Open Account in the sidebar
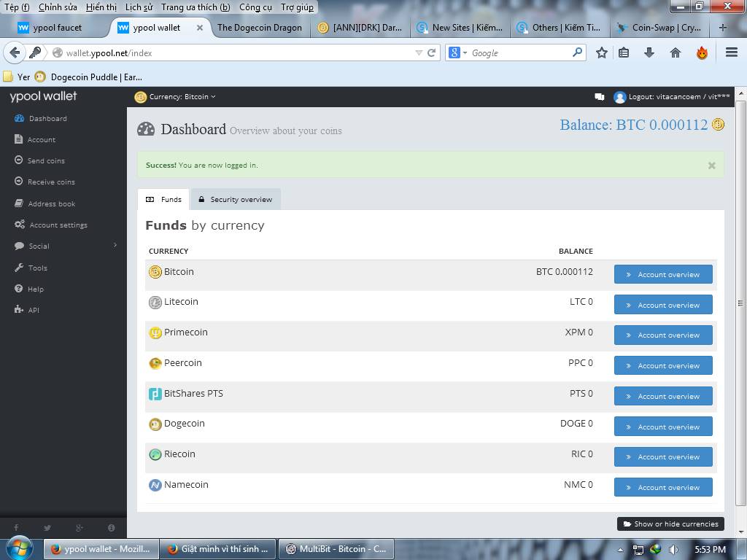747x560 pixels. pos(35,139)
